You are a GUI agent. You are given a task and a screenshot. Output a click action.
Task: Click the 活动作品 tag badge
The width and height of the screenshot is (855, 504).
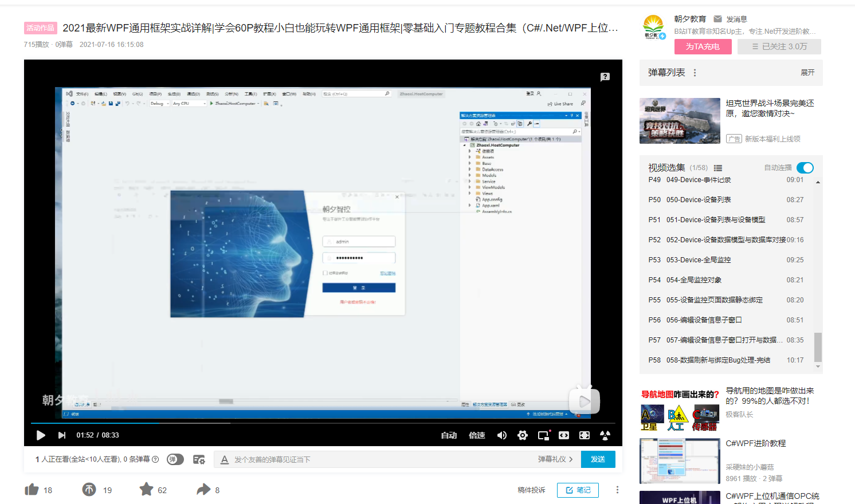point(40,28)
